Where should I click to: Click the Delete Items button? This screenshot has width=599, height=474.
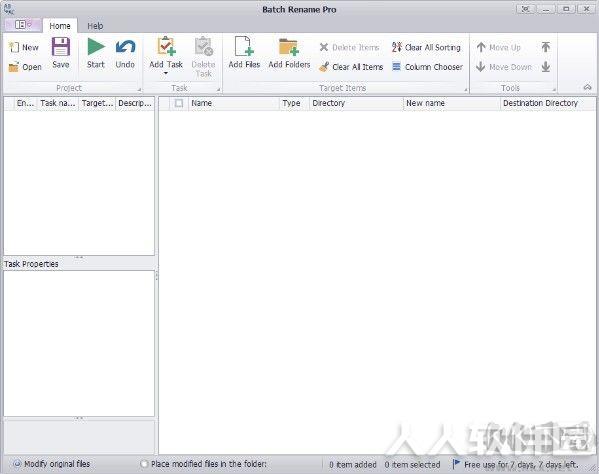349,47
